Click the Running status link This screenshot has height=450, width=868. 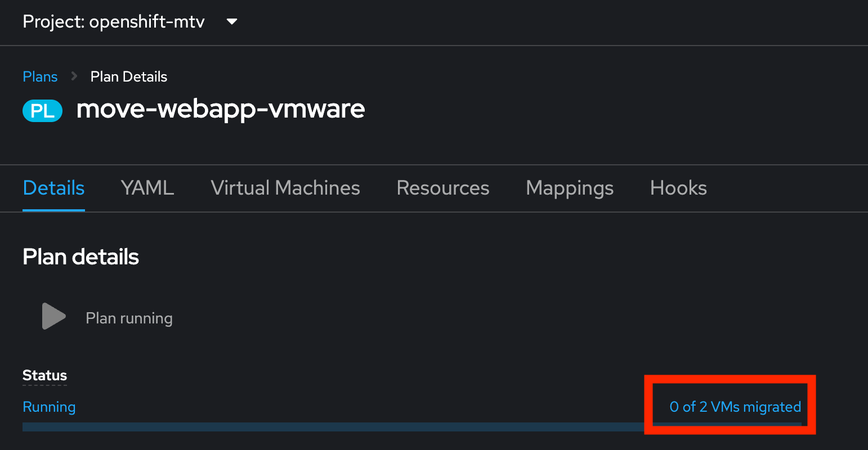pos(49,407)
